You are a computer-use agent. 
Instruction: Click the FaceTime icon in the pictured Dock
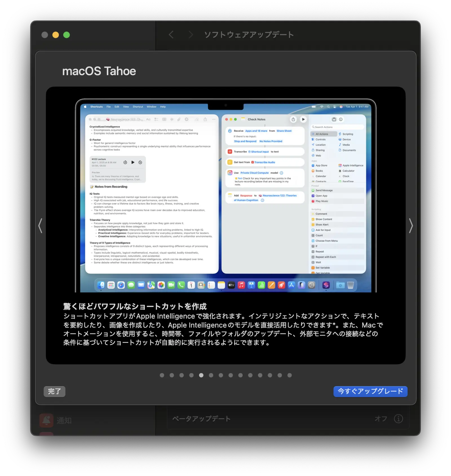pyautogui.click(x=171, y=285)
